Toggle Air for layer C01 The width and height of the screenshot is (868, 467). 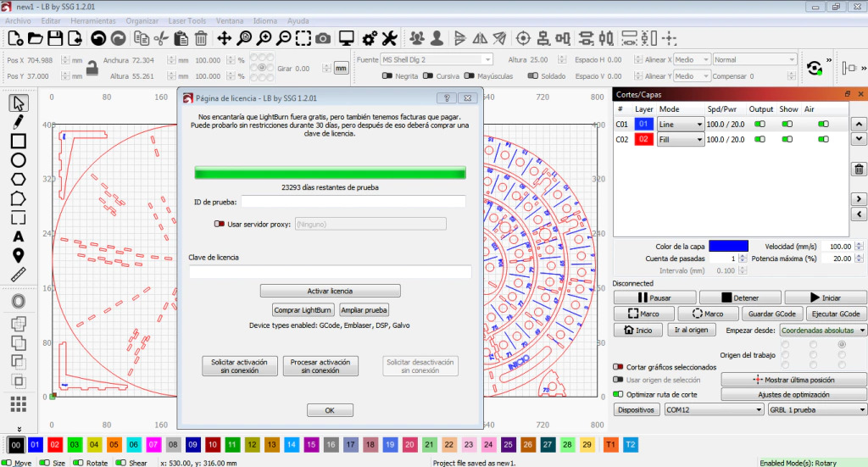click(823, 124)
